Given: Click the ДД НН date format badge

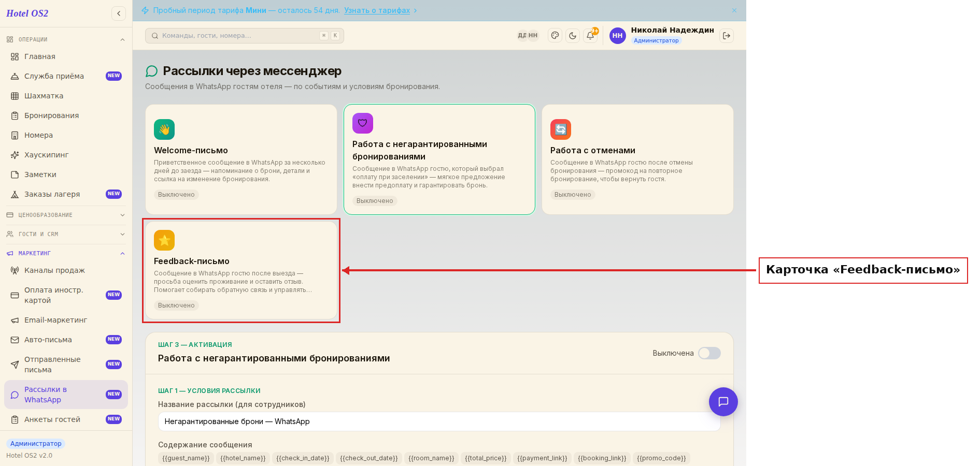Looking at the screenshot, I should coord(528,36).
